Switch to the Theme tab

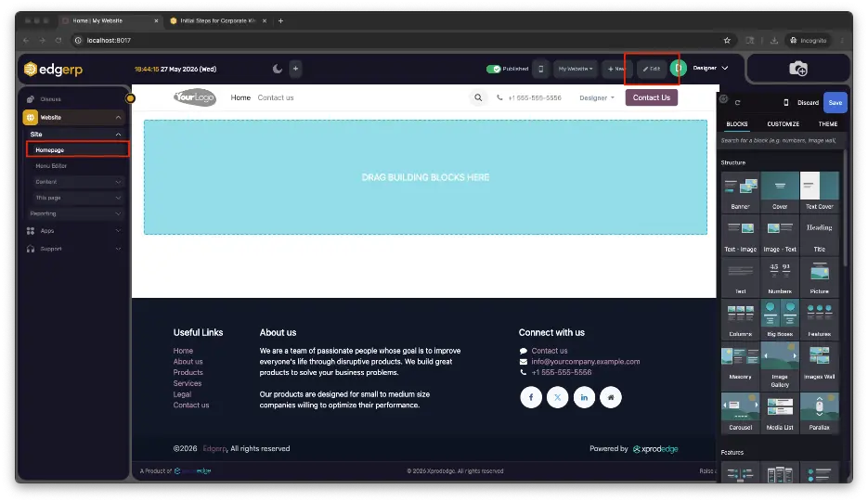click(827, 124)
